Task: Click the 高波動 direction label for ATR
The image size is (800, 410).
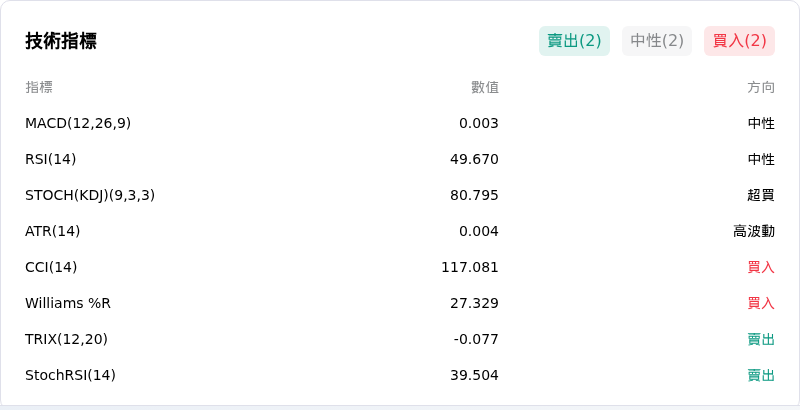Action: (754, 232)
